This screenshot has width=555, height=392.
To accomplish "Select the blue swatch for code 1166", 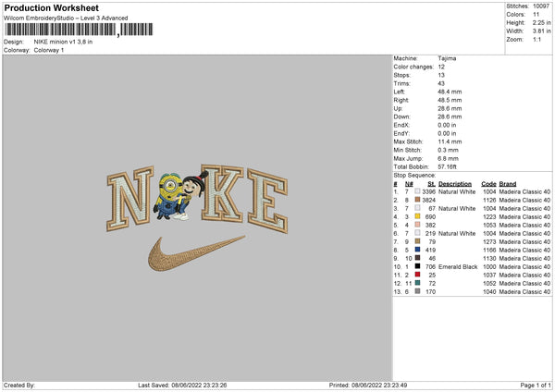I will pyautogui.click(x=418, y=250).
